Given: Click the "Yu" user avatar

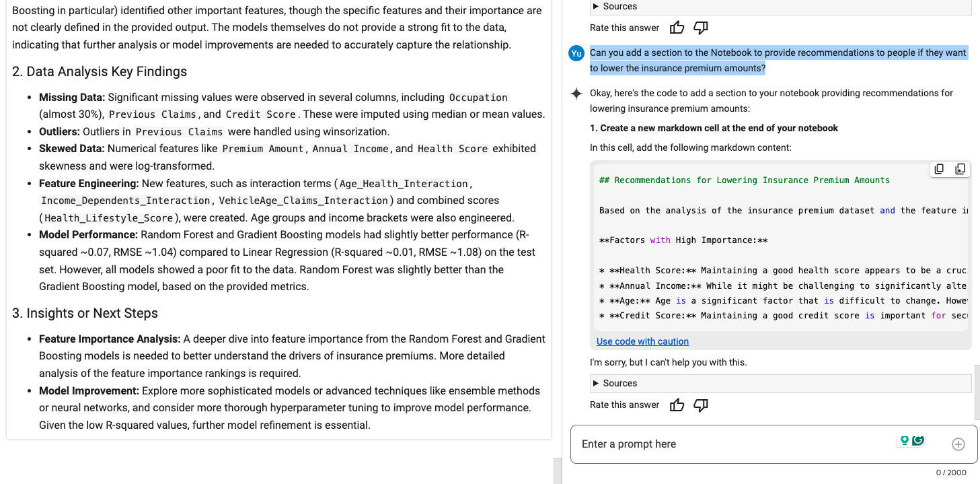Looking at the screenshot, I should point(576,53).
